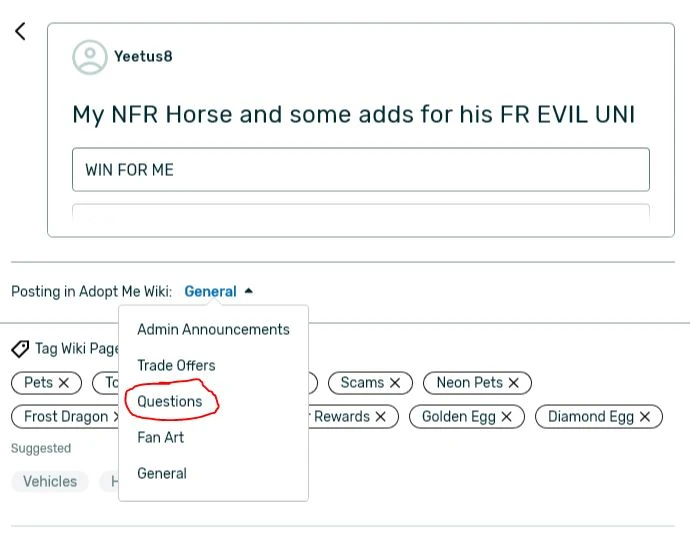Click the Yeetus8 user avatar icon
The width and height of the screenshot is (690, 536).
[x=89, y=57]
